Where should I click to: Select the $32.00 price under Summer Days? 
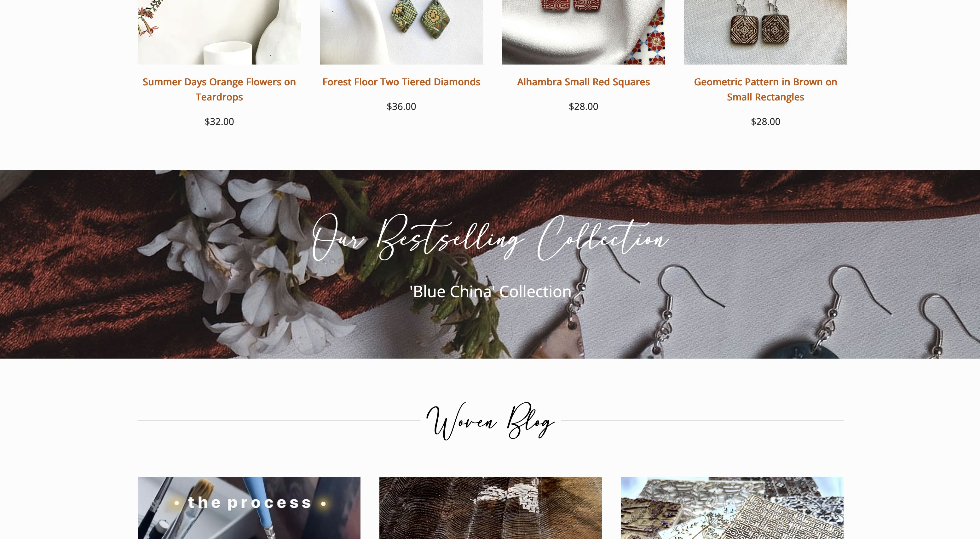[219, 122]
